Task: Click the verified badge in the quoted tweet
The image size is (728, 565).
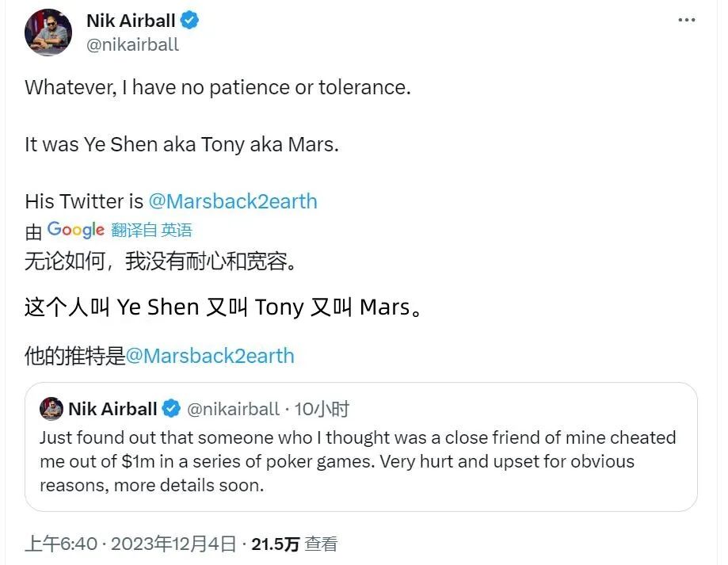Action: click(x=171, y=409)
